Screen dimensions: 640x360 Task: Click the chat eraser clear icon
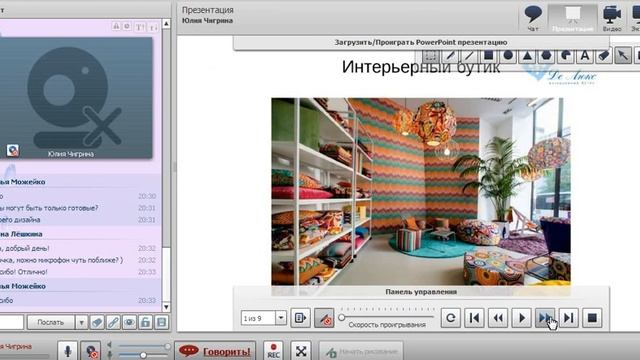pyautogui.click(x=97, y=322)
